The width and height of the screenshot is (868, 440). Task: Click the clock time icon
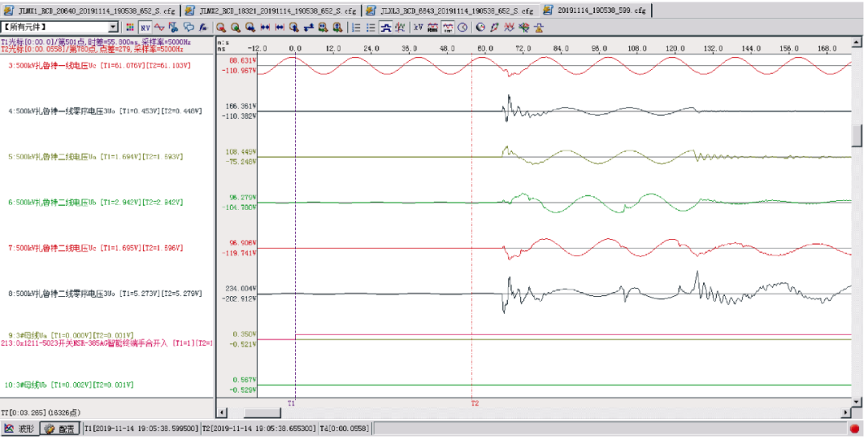click(462, 27)
